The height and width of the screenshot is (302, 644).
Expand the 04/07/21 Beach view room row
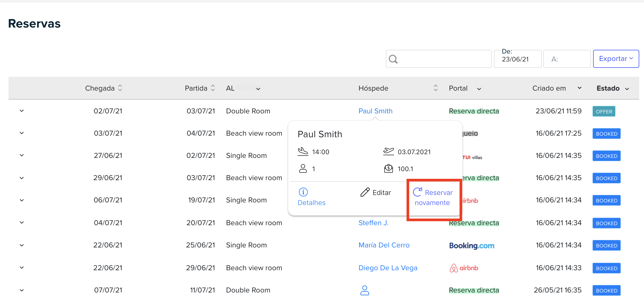(x=22, y=223)
